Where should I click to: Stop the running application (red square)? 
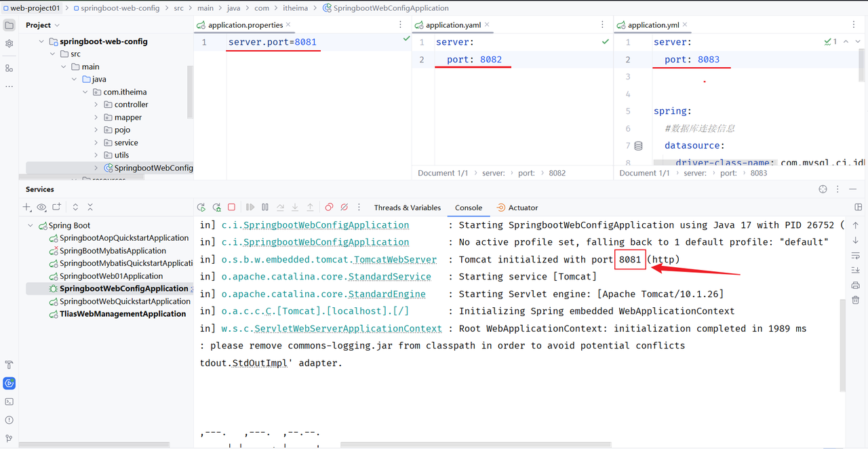click(231, 208)
